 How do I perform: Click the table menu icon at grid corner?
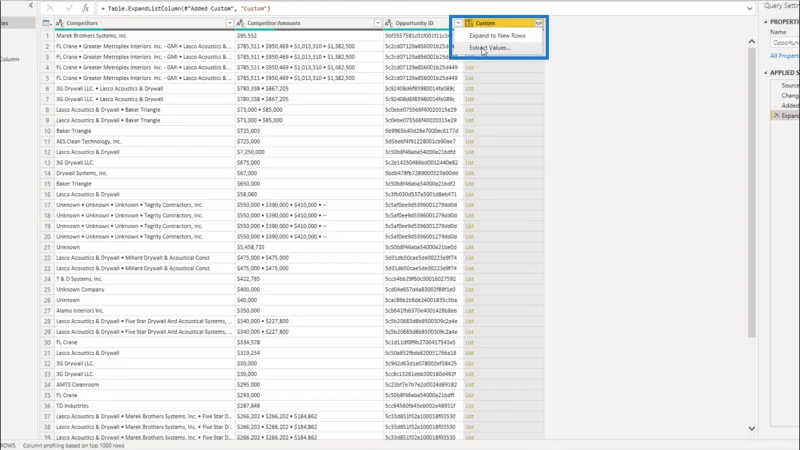pyautogui.click(x=46, y=23)
